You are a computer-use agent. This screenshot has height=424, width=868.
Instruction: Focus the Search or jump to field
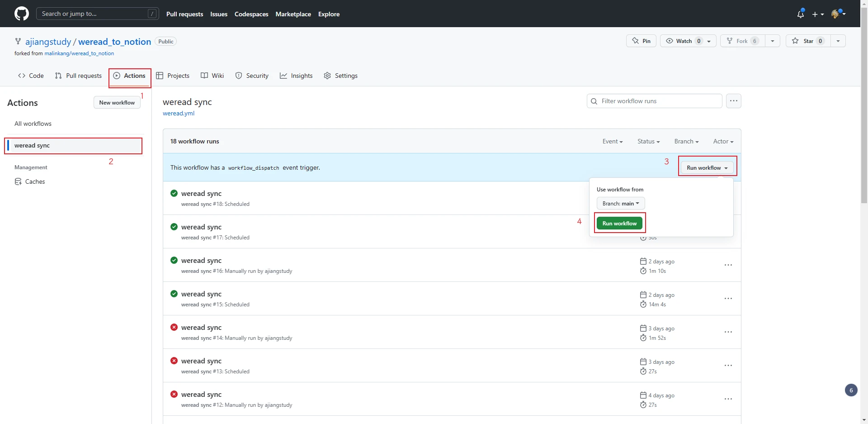tap(97, 14)
